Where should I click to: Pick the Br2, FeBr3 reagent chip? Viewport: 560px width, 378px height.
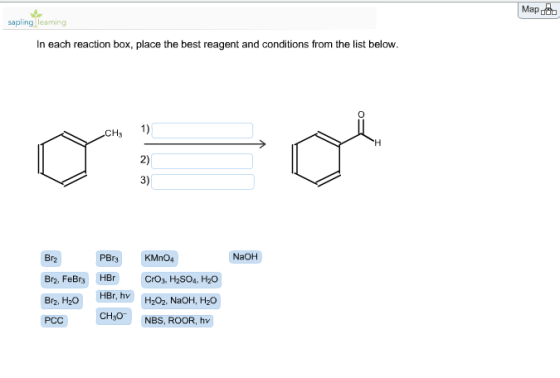click(65, 279)
